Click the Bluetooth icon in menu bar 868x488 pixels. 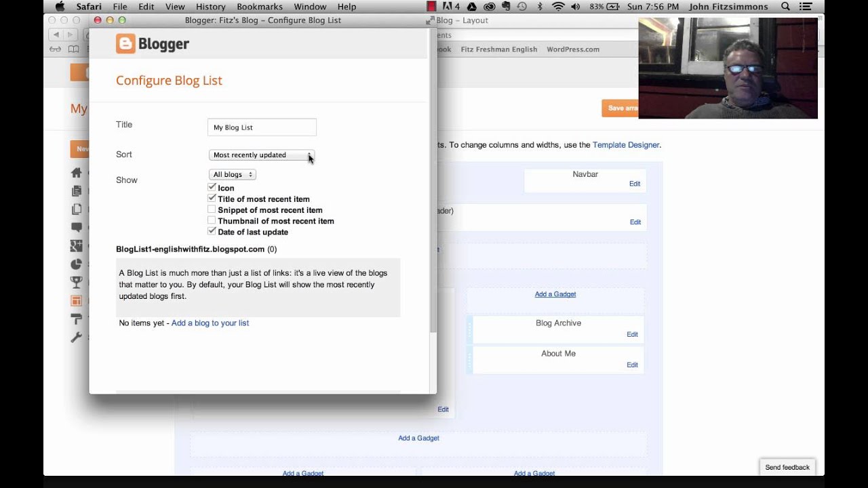tap(540, 7)
